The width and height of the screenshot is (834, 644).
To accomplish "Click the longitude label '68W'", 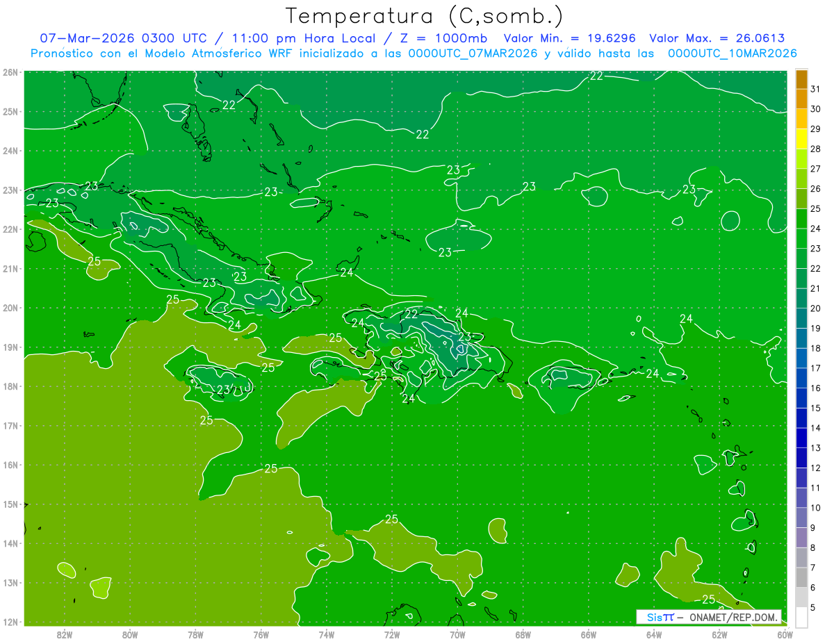I will [x=523, y=634].
